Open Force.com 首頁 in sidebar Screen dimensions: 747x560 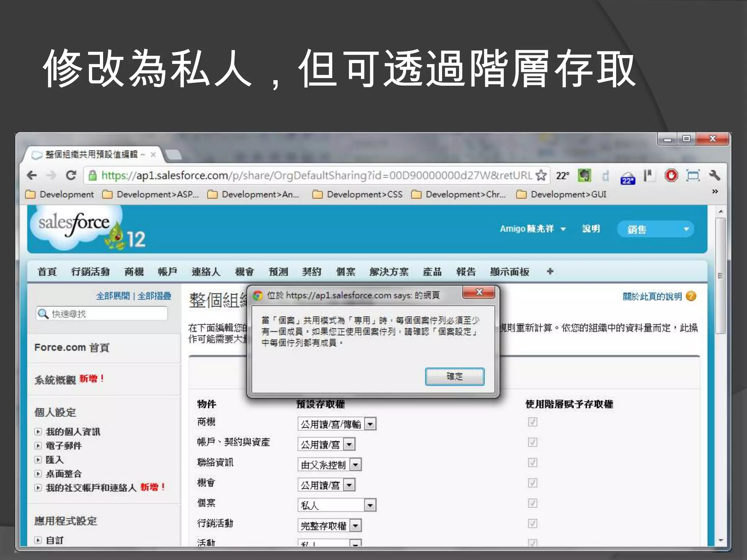coord(72,347)
